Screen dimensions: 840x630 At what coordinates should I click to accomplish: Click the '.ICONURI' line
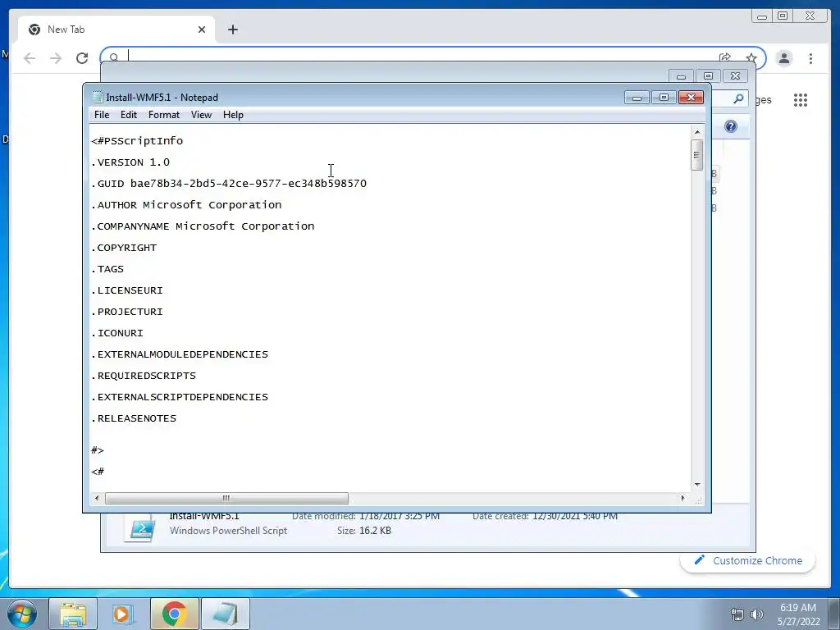[x=117, y=333]
